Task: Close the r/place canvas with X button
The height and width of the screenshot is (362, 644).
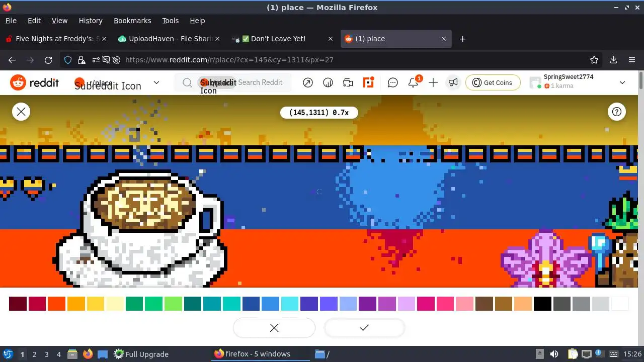Action: (21, 112)
